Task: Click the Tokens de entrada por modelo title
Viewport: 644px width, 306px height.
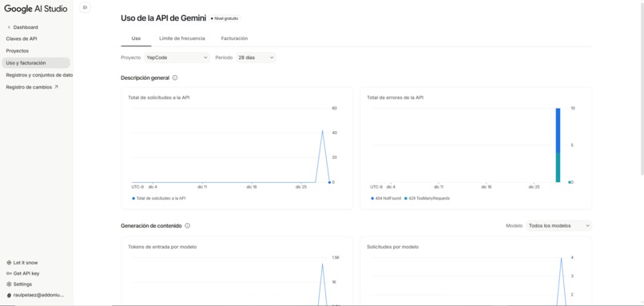Action: (162, 247)
